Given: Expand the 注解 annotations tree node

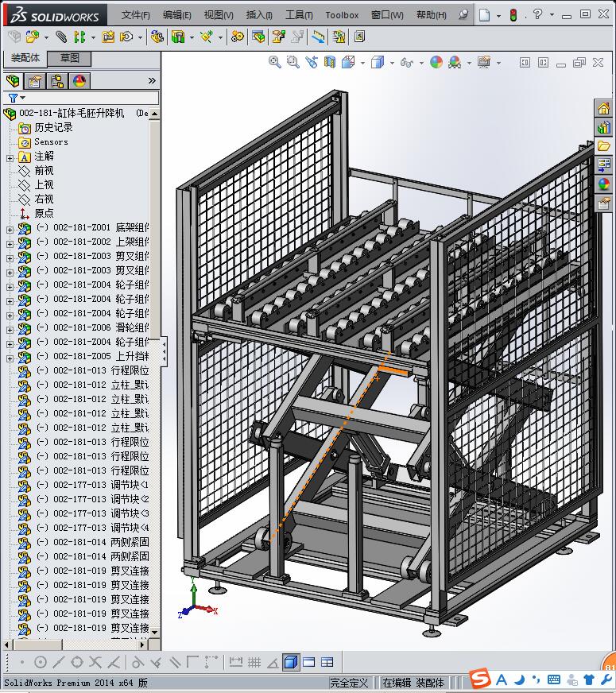Looking at the screenshot, I should tap(10, 158).
